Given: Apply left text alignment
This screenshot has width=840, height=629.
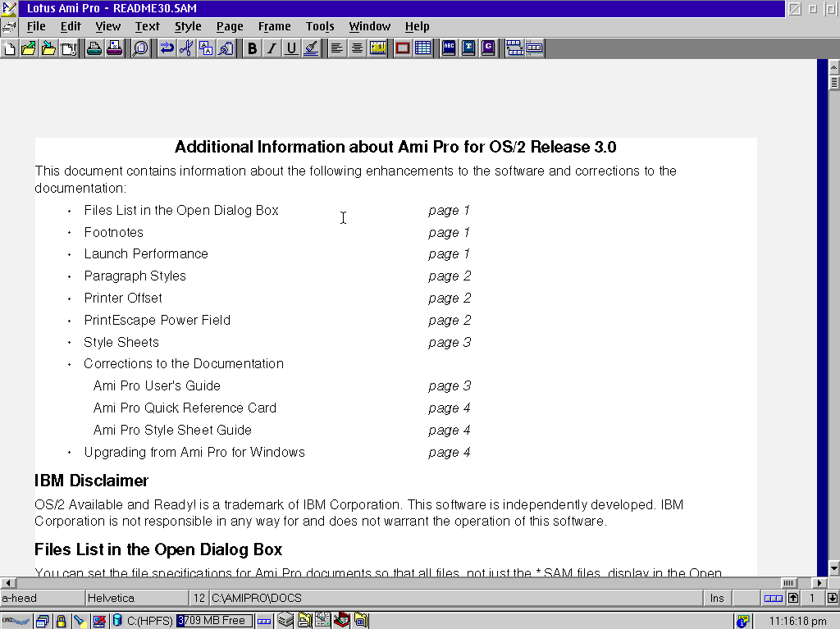Looking at the screenshot, I should 337,48.
